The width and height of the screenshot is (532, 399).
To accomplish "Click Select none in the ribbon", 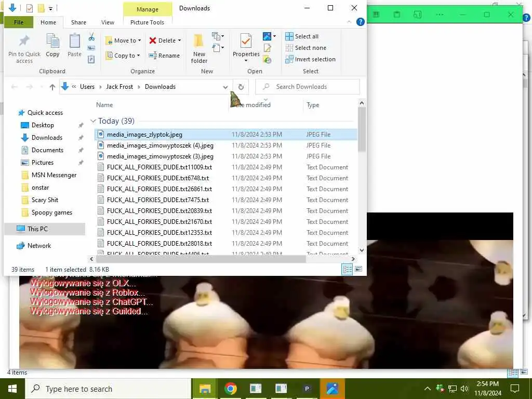I will [x=305, y=48].
